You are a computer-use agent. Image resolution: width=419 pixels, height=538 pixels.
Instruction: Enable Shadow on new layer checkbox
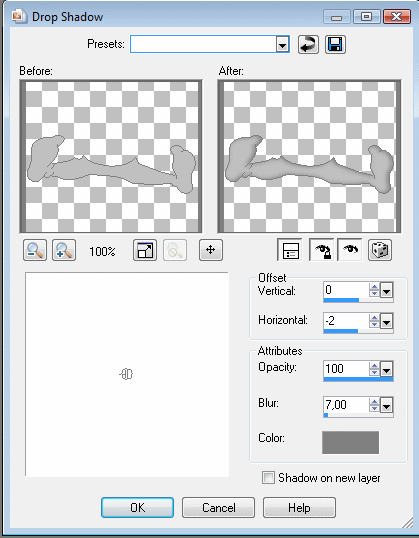268,478
